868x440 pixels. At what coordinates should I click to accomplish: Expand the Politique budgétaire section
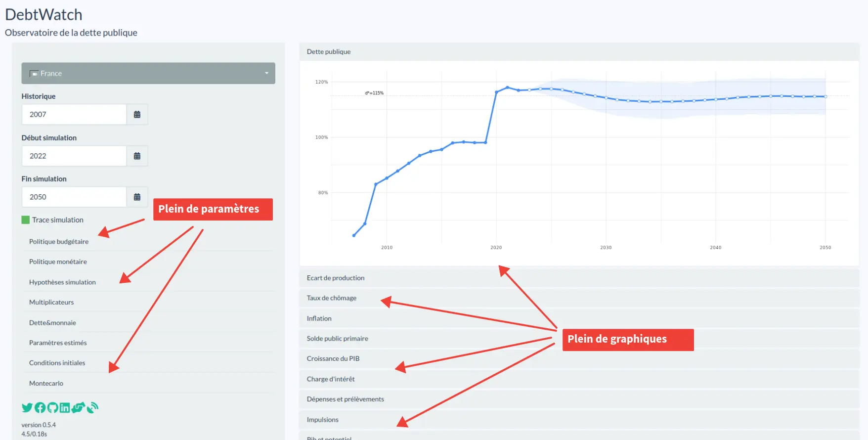tap(59, 242)
